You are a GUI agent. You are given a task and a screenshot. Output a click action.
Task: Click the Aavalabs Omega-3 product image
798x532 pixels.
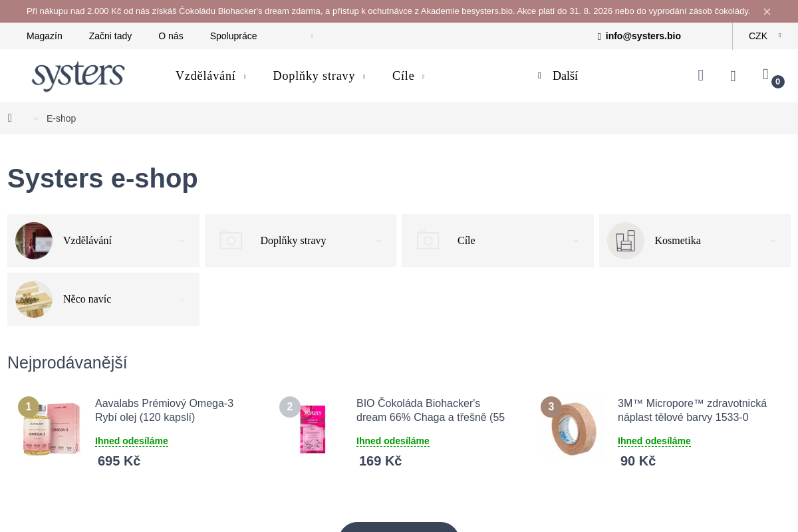click(52, 429)
